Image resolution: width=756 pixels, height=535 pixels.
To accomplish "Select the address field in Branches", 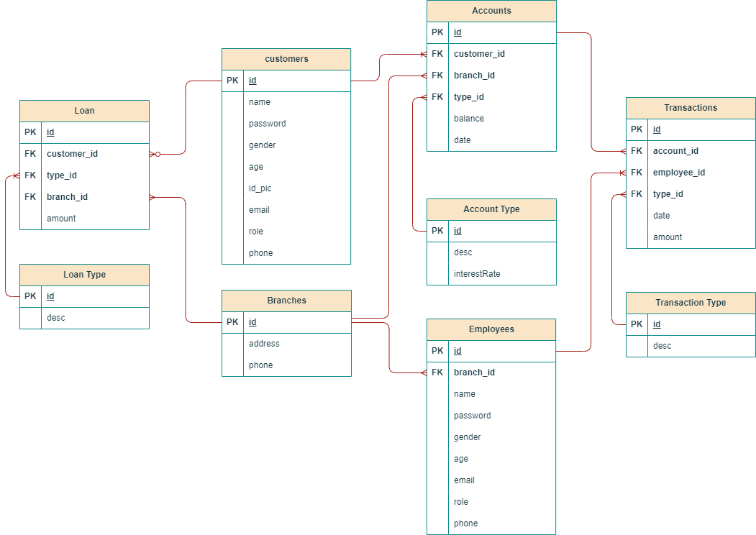I will 264,344.
